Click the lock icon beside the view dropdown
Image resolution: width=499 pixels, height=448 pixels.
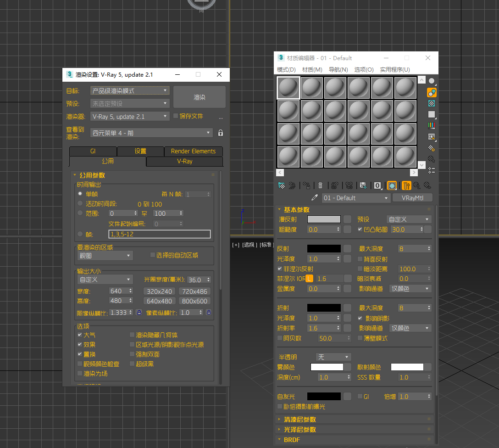pos(221,133)
